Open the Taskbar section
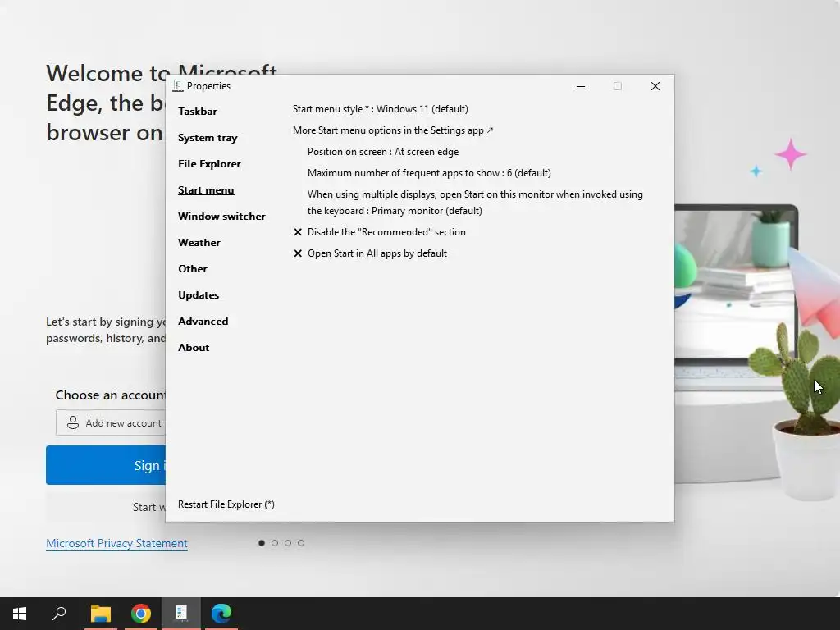Screen dimensions: 840x630 coord(198,112)
